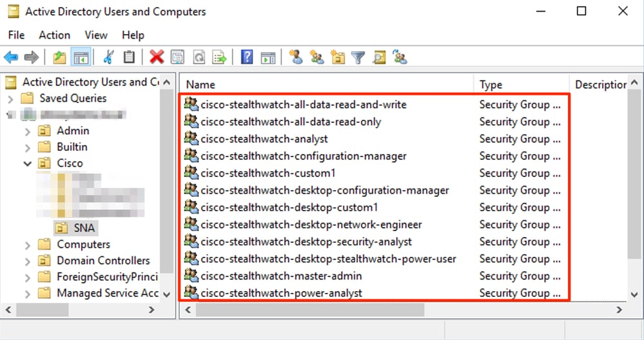644x340 pixels.
Task: Open the Action menu
Action: coord(55,35)
